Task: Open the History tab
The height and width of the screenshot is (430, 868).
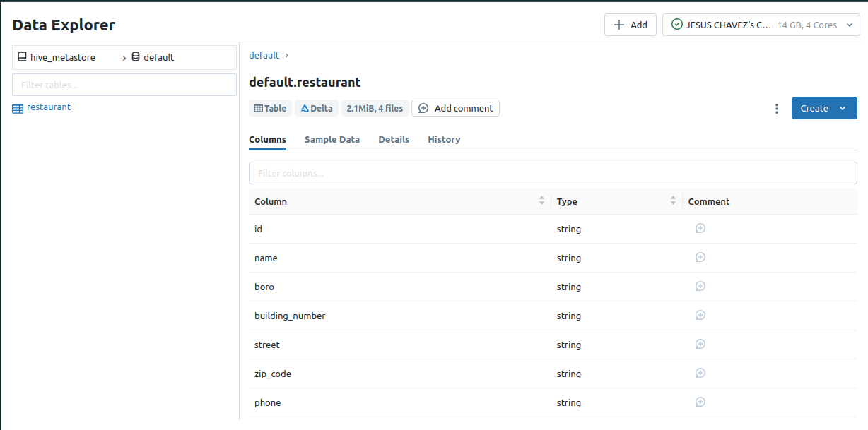Action: click(x=444, y=139)
